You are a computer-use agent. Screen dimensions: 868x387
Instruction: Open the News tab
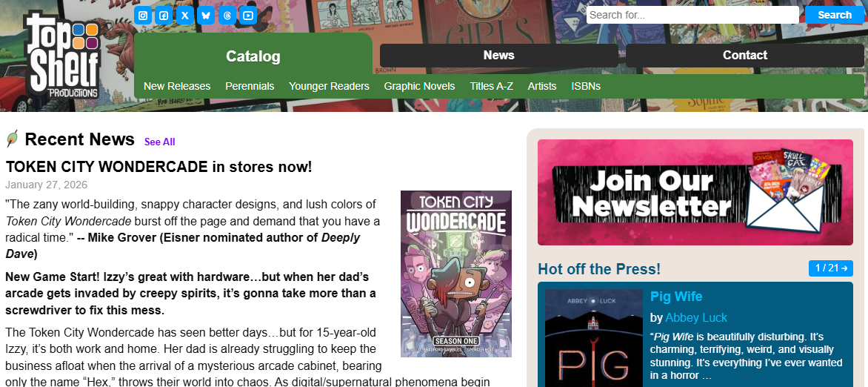[x=498, y=55]
